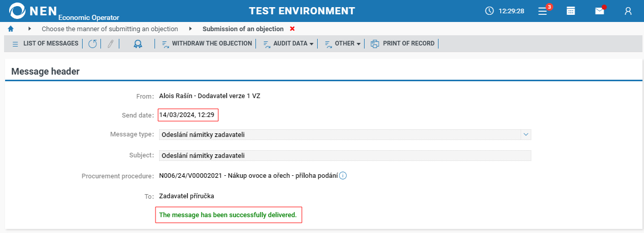Click the clock time display
This screenshot has height=233, width=644.
505,11
